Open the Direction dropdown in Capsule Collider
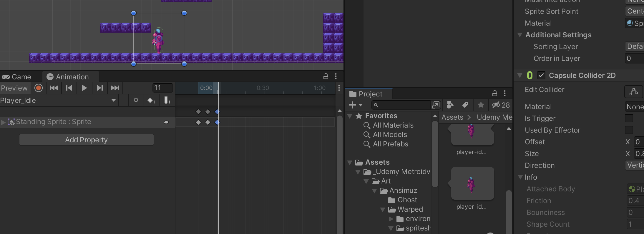Viewport: 644px width, 234px height. point(635,165)
